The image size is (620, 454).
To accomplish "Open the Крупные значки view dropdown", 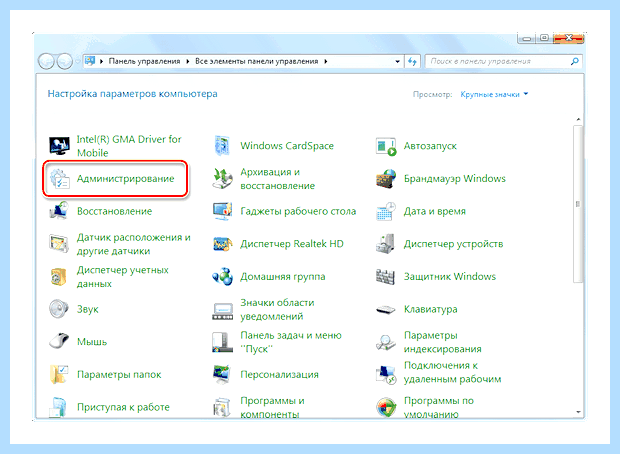I will tap(494, 95).
